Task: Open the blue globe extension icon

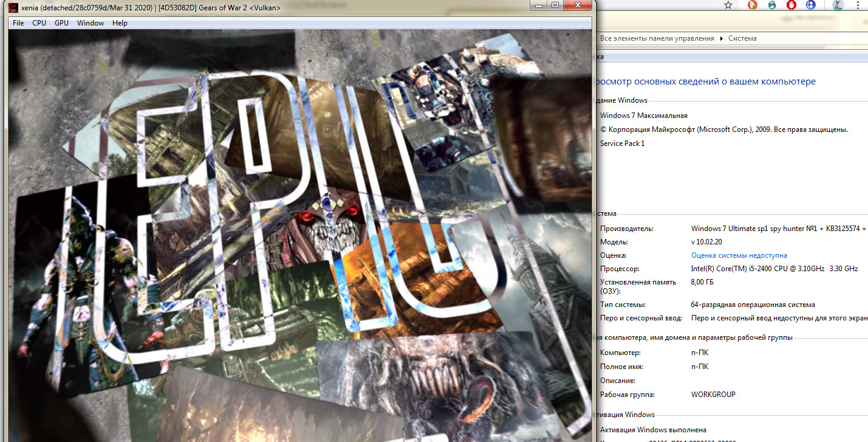Action: [810, 5]
